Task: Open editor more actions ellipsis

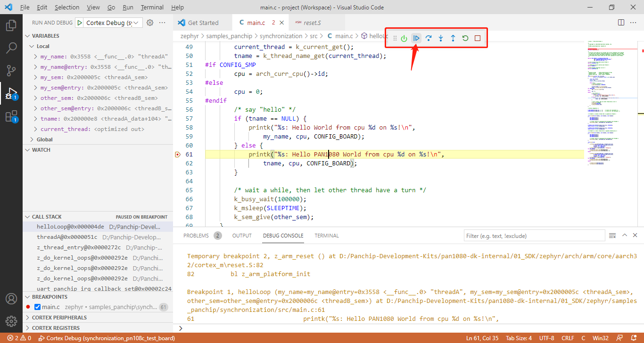Action: click(x=634, y=23)
